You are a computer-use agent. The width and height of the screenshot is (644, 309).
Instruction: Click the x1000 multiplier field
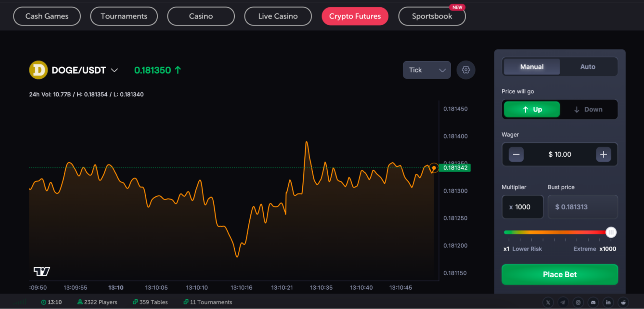point(522,207)
